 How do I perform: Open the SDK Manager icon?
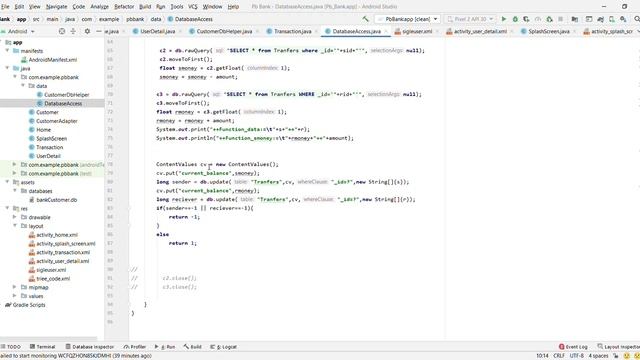(x=623, y=19)
